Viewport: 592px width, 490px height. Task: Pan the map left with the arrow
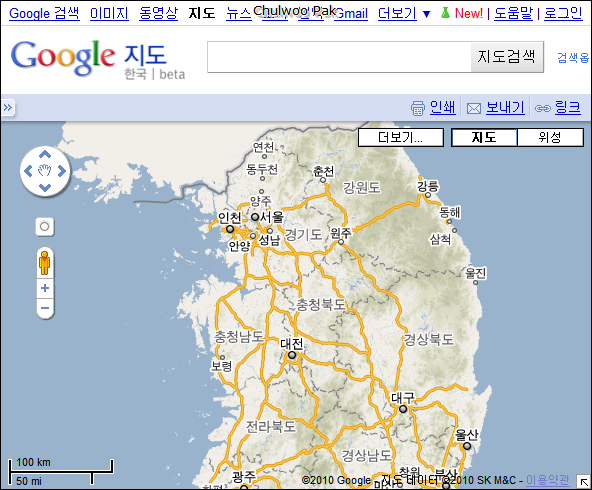(28, 171)
